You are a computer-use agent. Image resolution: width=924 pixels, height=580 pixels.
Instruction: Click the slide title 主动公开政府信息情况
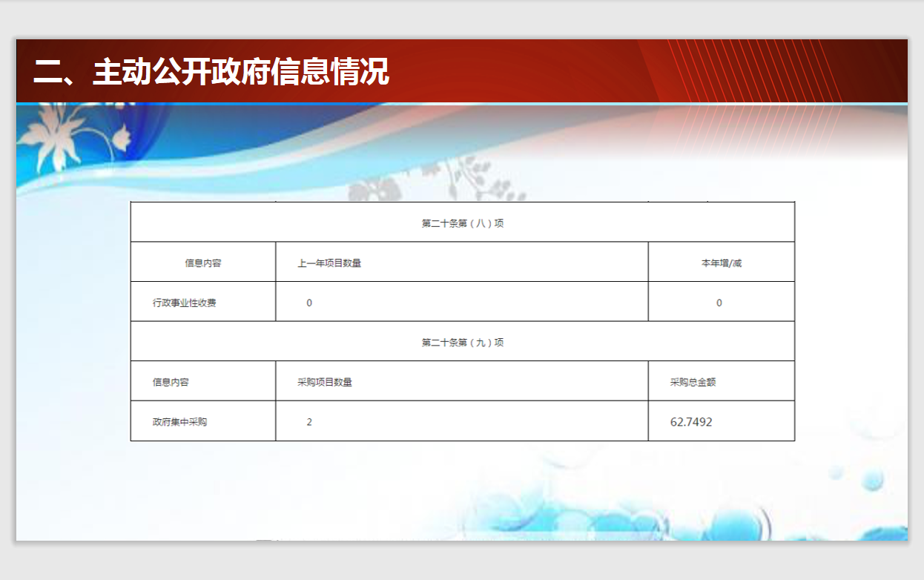(211, 73)
